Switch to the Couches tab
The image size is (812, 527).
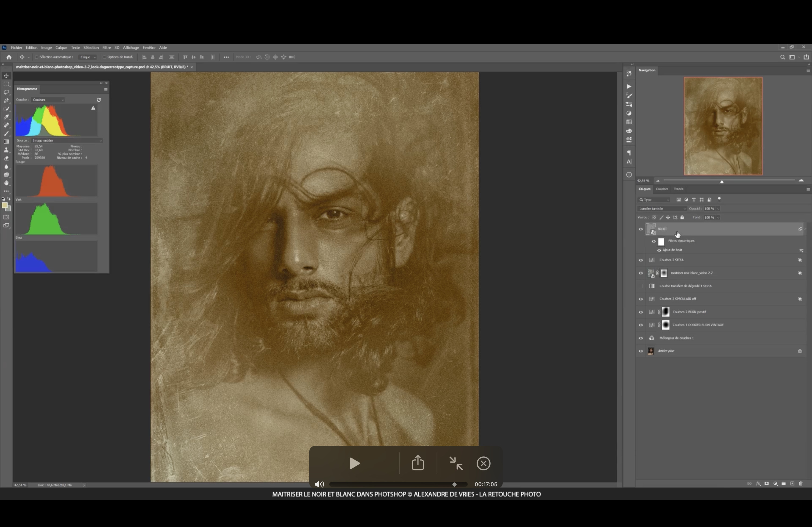662,189
